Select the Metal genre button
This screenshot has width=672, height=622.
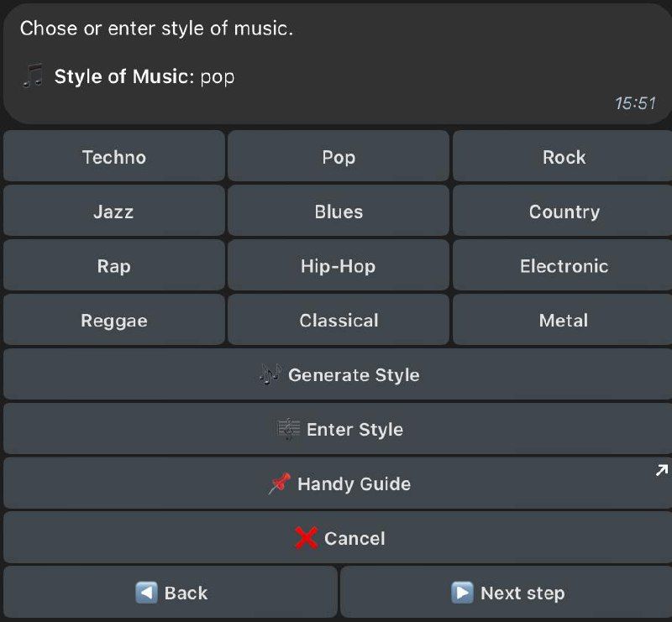tap(563, 320)
